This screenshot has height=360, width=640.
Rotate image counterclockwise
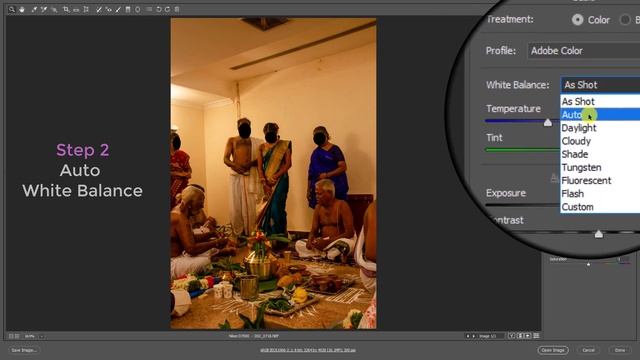tap(159, 9)
